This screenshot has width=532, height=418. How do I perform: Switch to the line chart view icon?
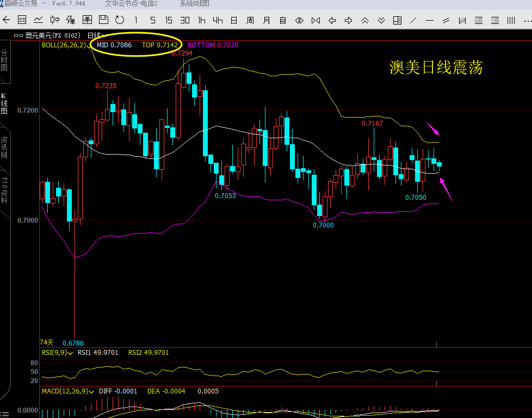(38, 20)
